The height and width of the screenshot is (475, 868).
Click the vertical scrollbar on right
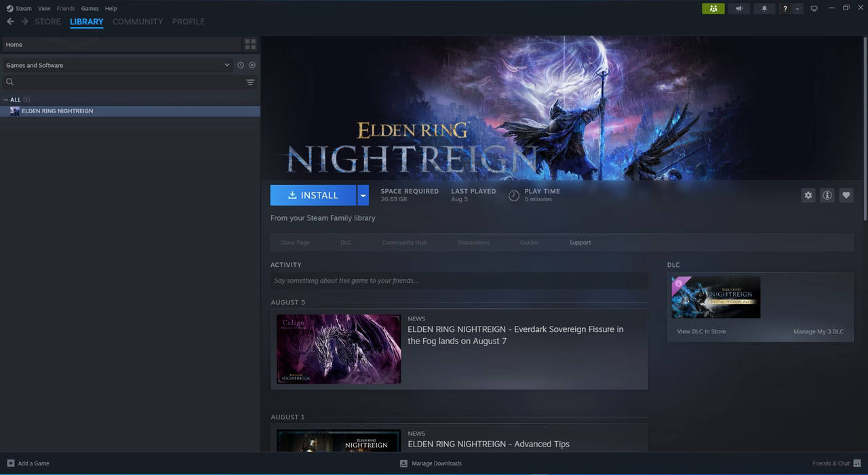tap(865, 129)
